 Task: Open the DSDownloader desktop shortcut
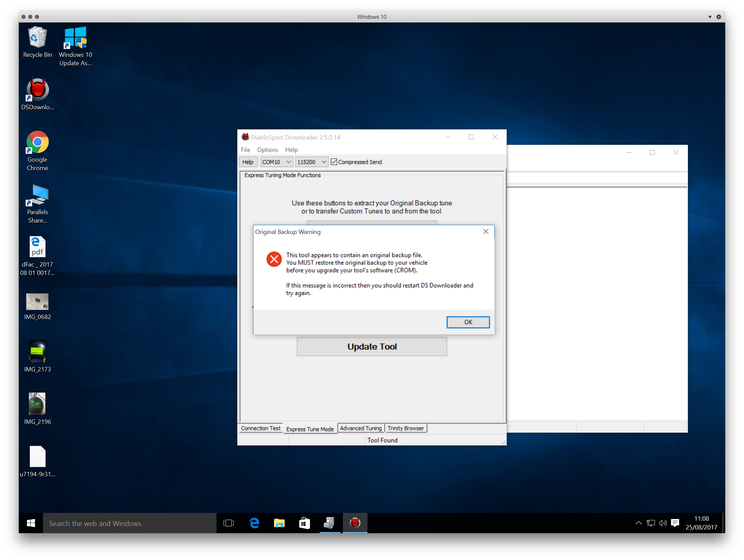(x=37, y=94)
